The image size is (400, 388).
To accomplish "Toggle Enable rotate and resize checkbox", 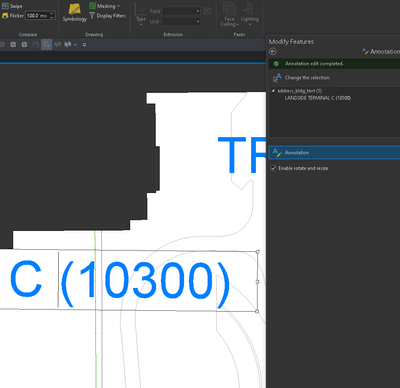I will (274, 168).
